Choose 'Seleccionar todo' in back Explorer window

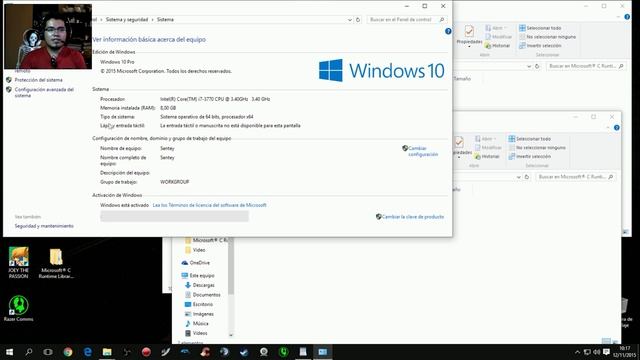540,28
